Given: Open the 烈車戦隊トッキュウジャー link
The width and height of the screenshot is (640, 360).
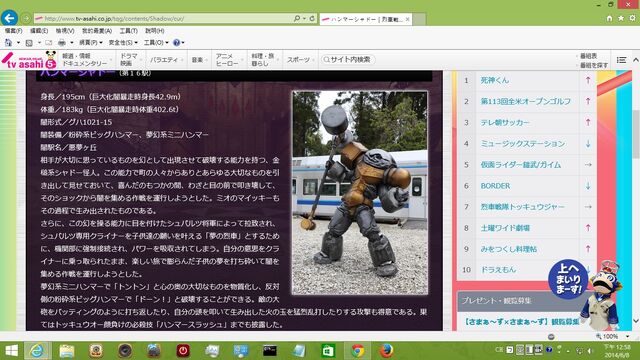Looking at the screenshot, I should pos(522,207).
